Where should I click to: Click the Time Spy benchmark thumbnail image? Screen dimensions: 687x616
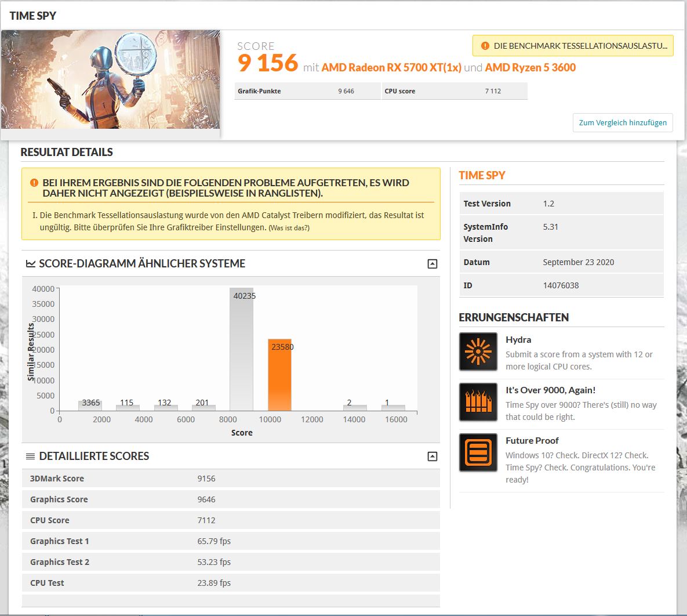[110, 79]
